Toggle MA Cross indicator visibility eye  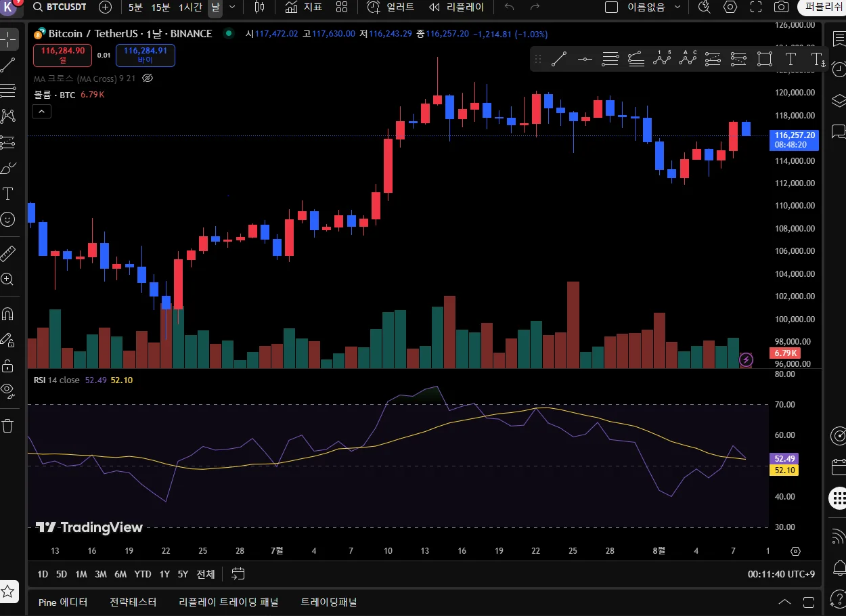point(148,79)
